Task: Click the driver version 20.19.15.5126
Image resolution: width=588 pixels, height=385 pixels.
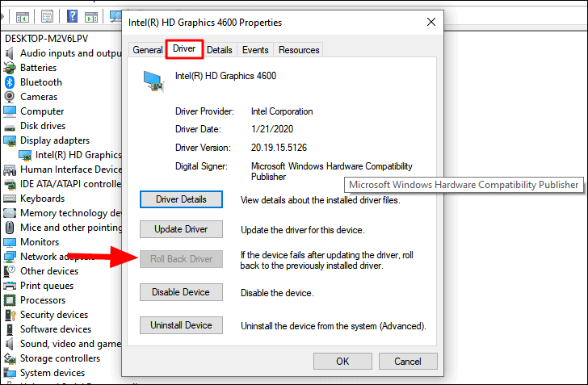Action: pos(279,148)
